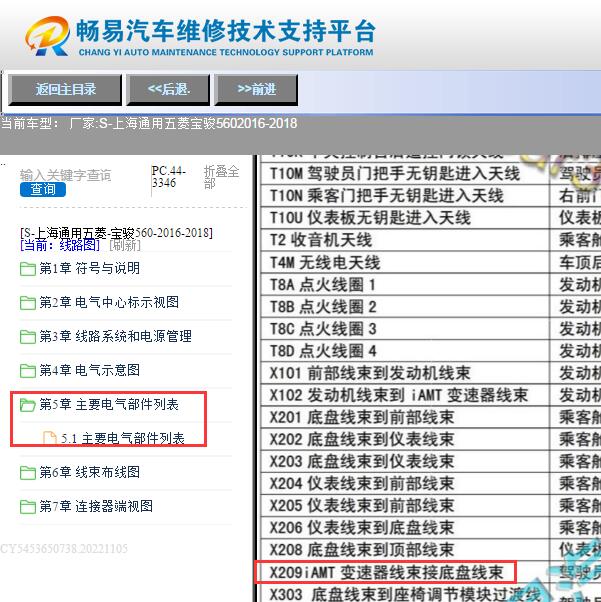Expand 第7章 连接器端视图 chapter
The image size is (601, 602).
(x=96, y=506)
